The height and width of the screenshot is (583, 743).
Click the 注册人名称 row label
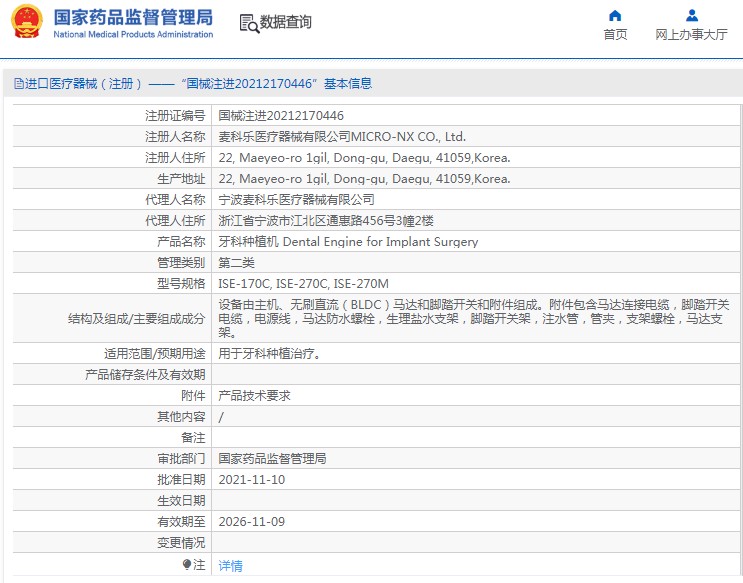pyautogui.click(x=175, y=137)
